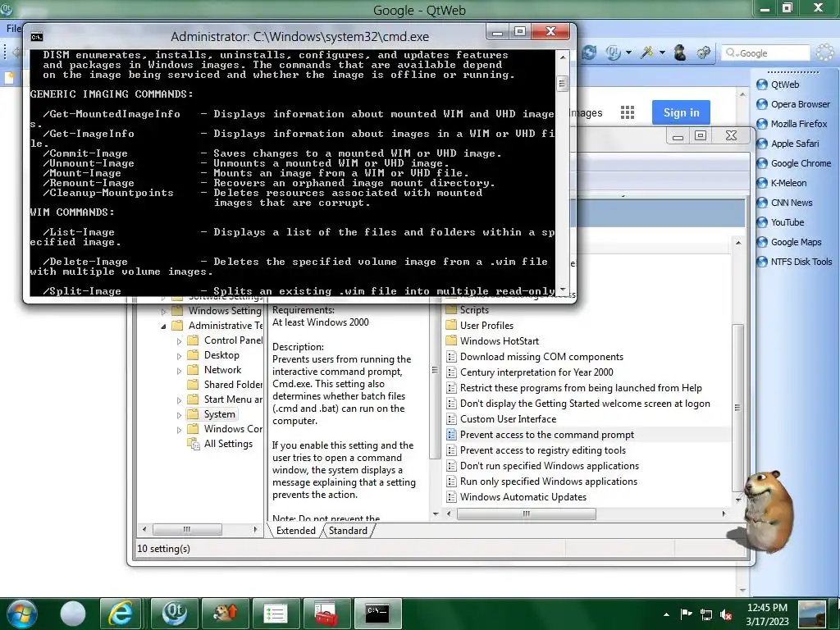Screen dimensions: 840x630
Task: Open Mozilla Firefox bookmark
Action: [792, 124]
